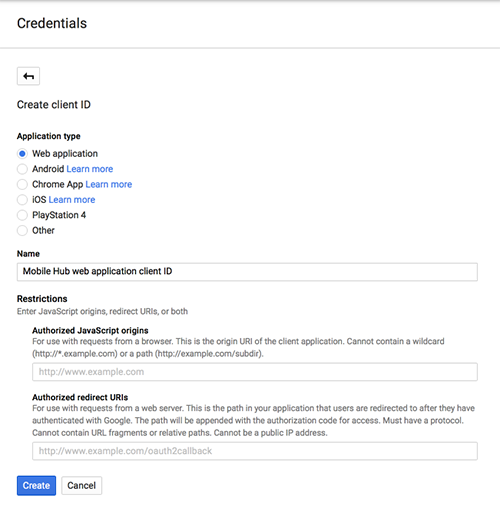Choose the Android application type
Image resolution: width=500 pixels, height=511 pixels.
click(22, 169)
